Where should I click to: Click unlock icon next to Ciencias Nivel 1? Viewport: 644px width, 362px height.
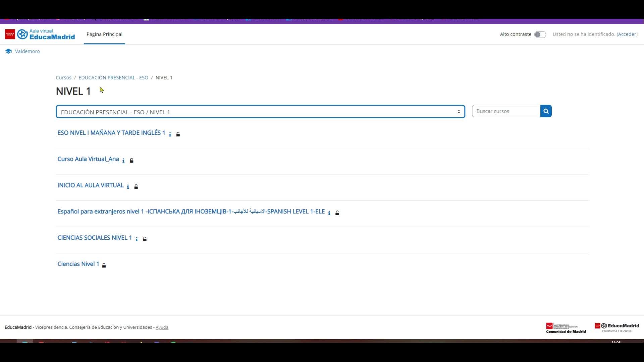pyautogui.click(x=104, y=265)
